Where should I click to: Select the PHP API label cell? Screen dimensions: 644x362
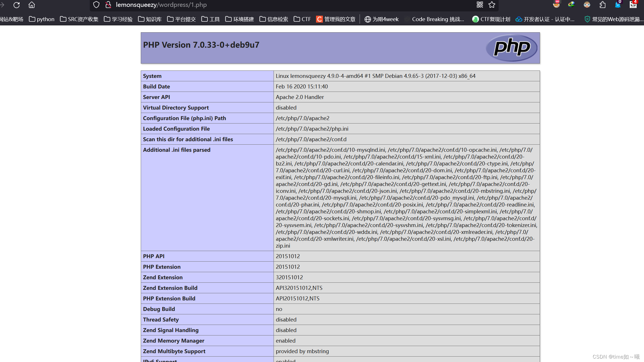(207, 256)
